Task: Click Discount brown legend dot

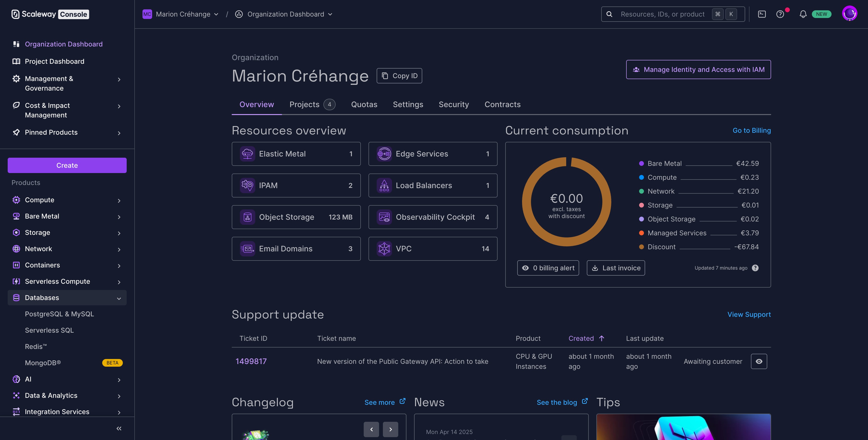Action: coord(641,247)
